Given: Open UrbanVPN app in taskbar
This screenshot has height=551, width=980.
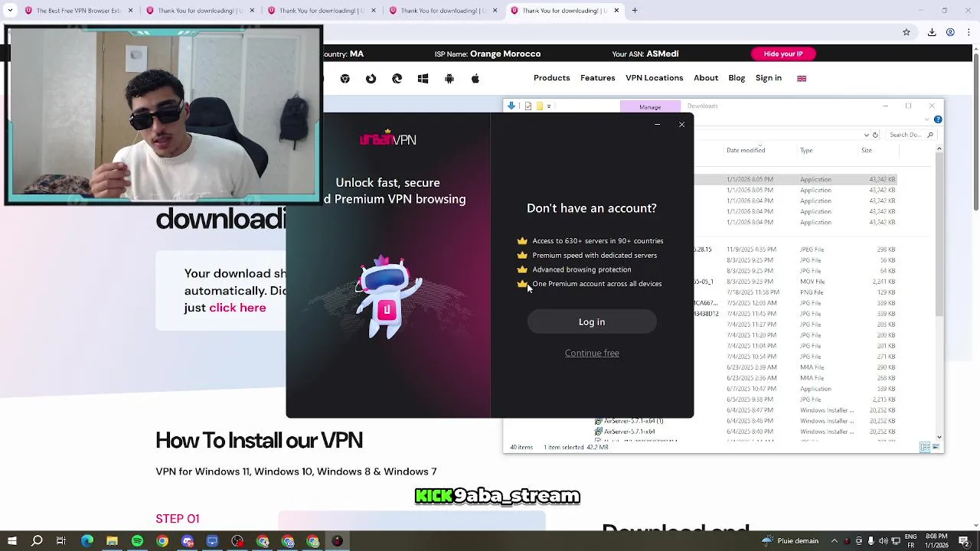Looking at the screenshot, I should (x=338, y=541).
